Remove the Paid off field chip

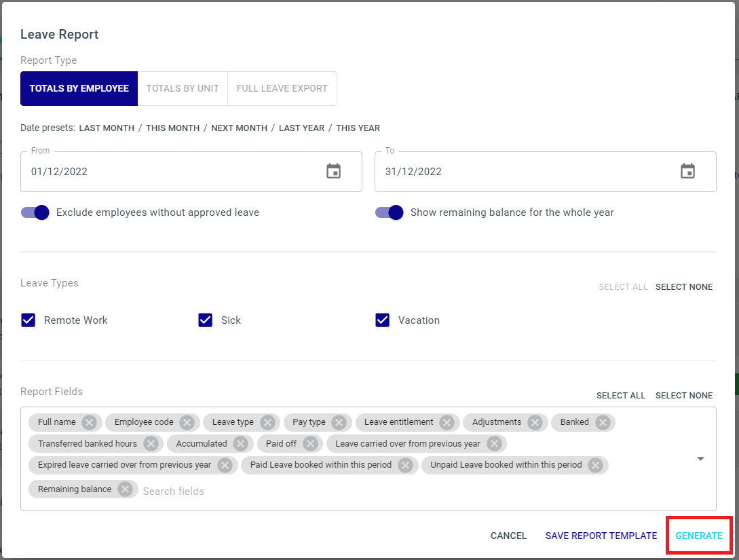[310, 443]
